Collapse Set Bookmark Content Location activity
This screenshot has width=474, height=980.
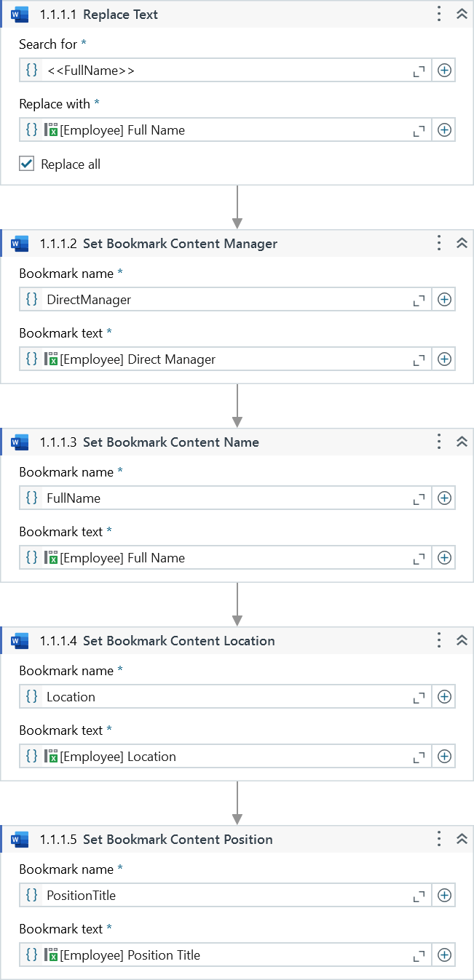click(462, 640)
